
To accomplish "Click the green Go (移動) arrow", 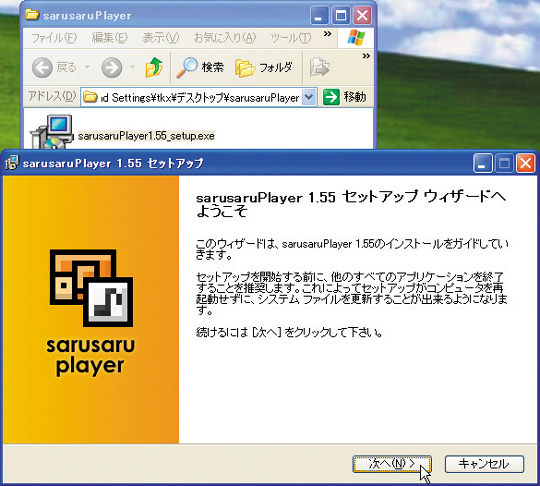I will (331, 97).
